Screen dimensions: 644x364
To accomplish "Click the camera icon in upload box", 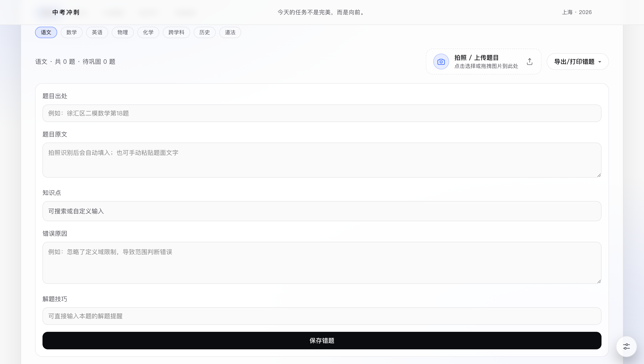I will pyautogui.click(x=441, y=62).
